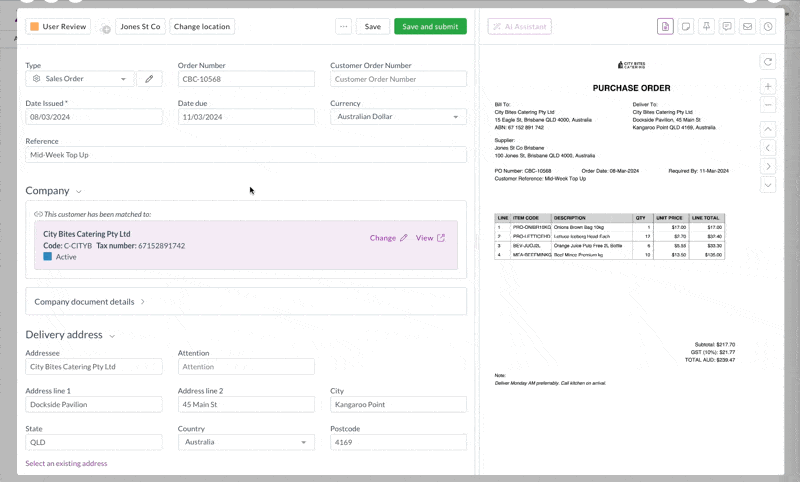The height and width of the screenshot is (482, 800).
Task: Pan document preview up
Action: click(768, 130)
